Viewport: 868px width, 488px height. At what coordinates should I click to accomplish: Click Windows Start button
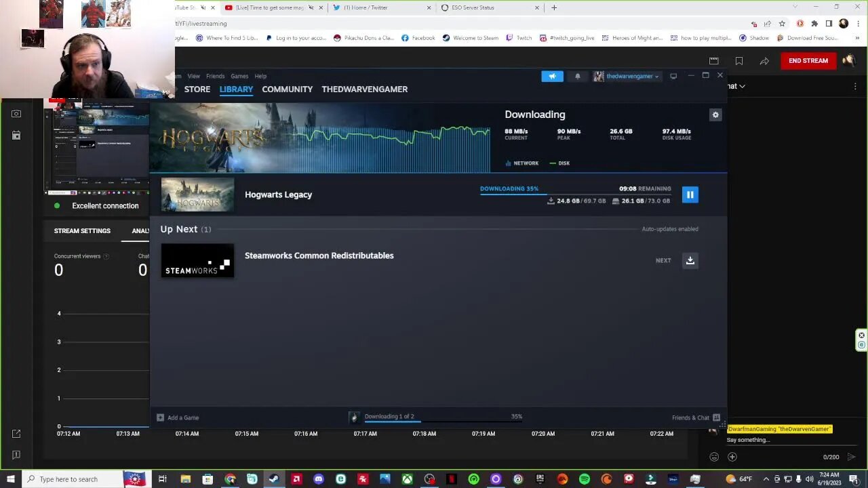click(10, 479)
